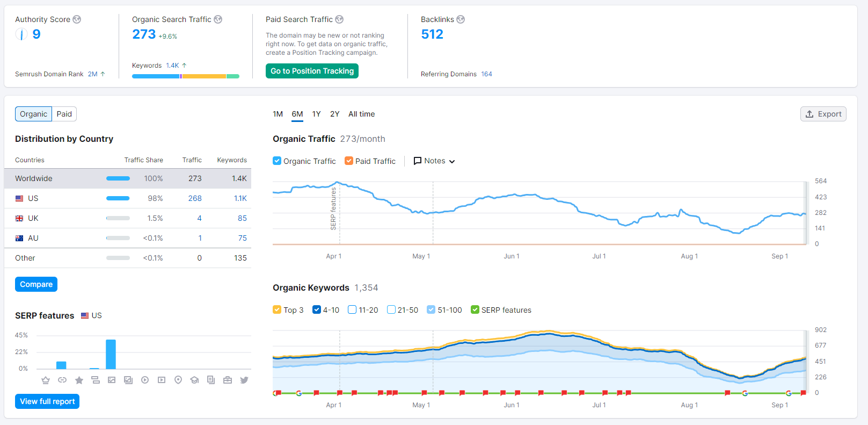Select the 1M time range
The width and height of the screenshot is (868, 425).
tap(278, 114)
